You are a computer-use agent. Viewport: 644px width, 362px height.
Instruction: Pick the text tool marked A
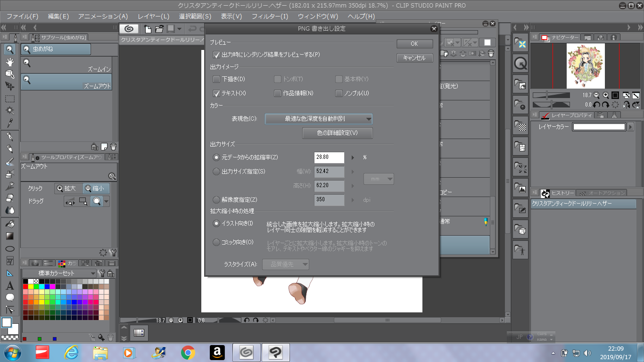pos(9,286)
